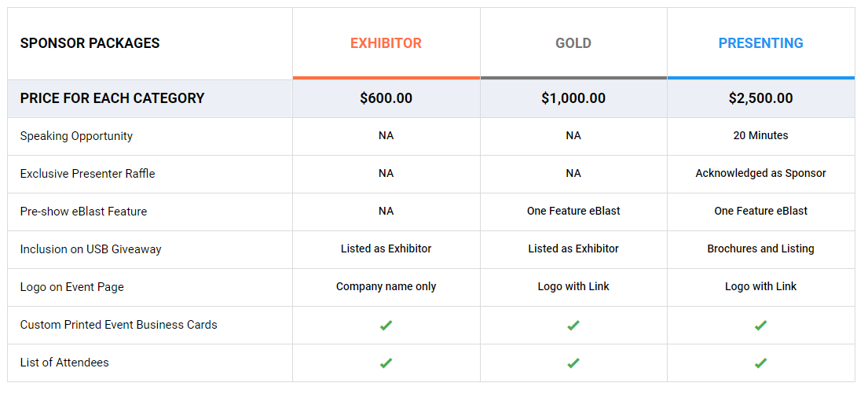Click Acknowledged as Sponsor text
This screenshot has width=868, height=394.
(x=760, y=173)
